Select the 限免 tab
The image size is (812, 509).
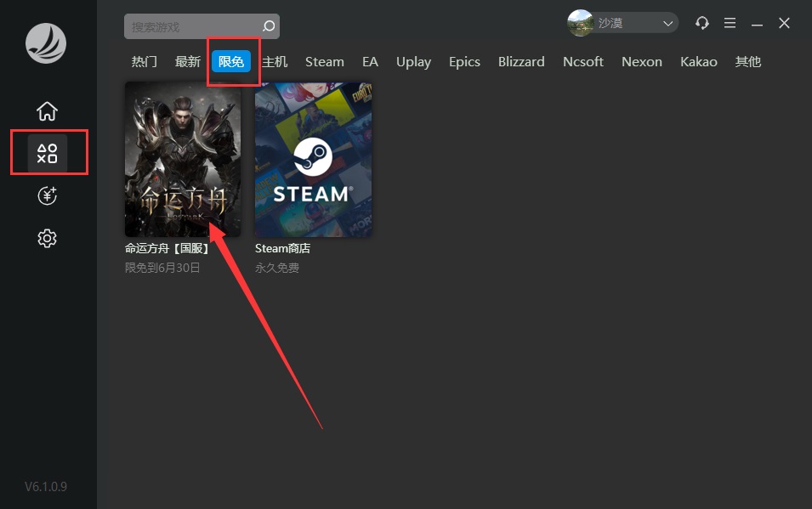click(231, 62)
